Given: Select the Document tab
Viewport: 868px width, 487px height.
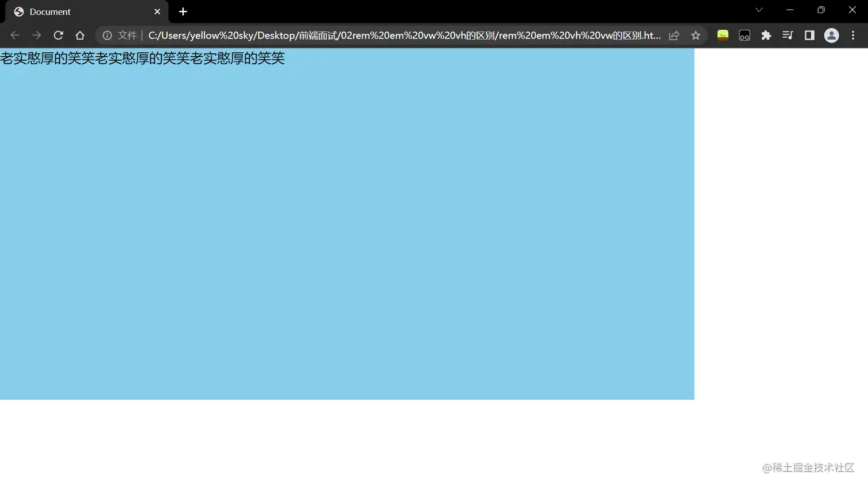Looking at the screenshot, I should [x=86, y=11].
